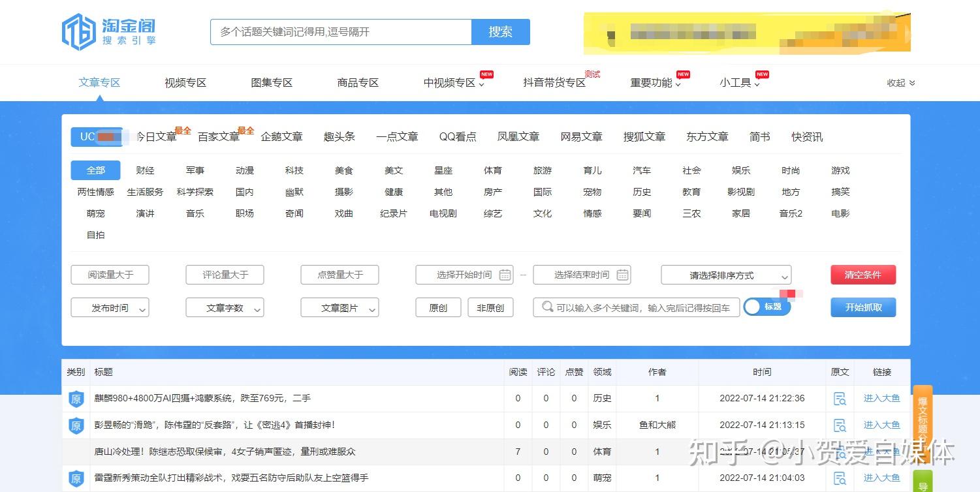Select 百家文章 source tab
The height and width of the screenshot is (492, 980).
219,137
